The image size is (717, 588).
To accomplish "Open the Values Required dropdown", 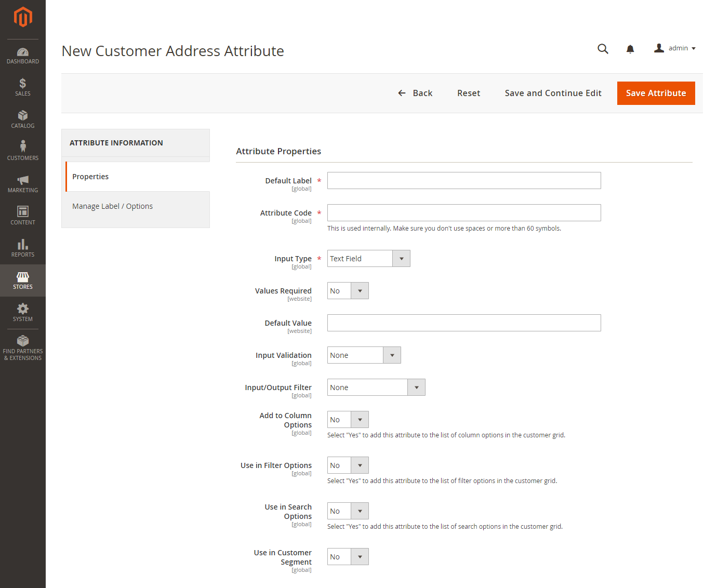I will pos(348,290).
